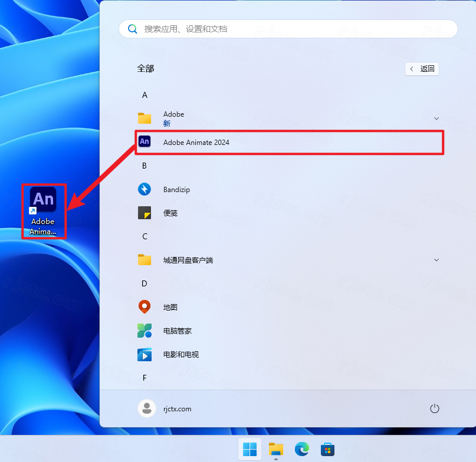
Task: Click the Windows Start button
Action: pyautogui.click(x=250, y=450)
